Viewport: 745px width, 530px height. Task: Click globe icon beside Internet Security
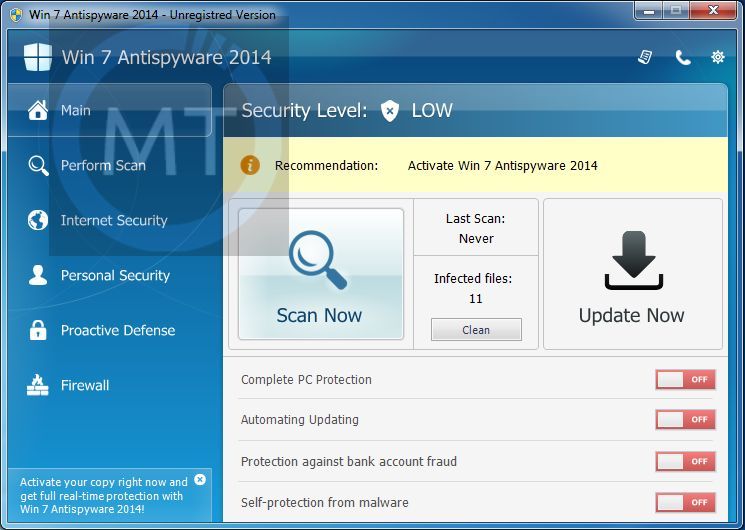pyautogui.click(x=38, y=220)
